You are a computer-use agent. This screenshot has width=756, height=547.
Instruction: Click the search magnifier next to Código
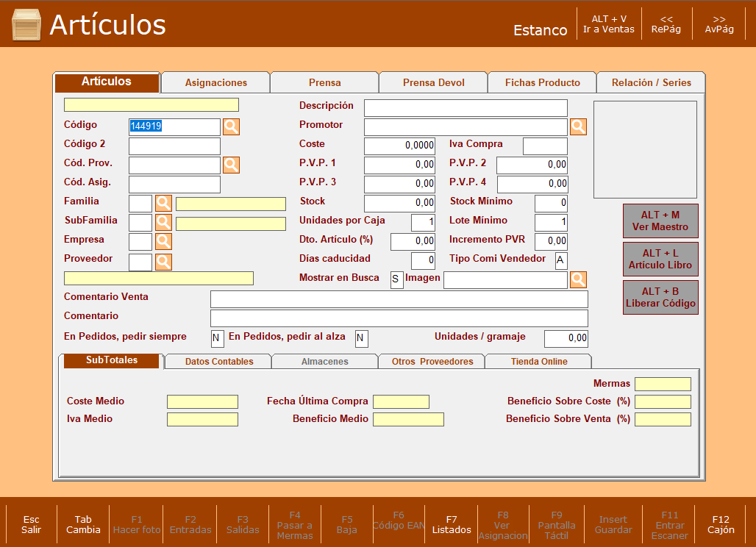[x=232, y=126]
